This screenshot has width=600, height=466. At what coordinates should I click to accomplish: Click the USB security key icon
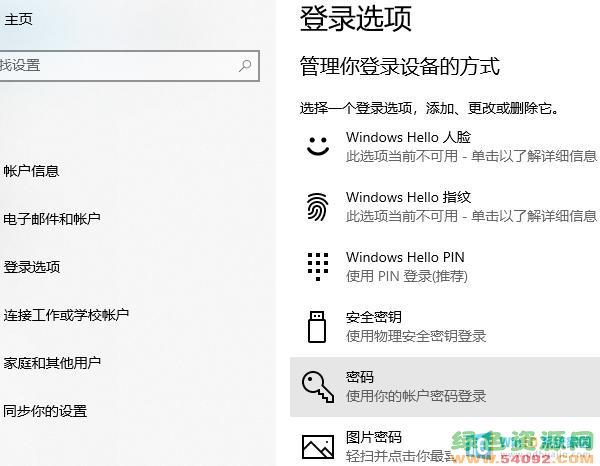317,326
